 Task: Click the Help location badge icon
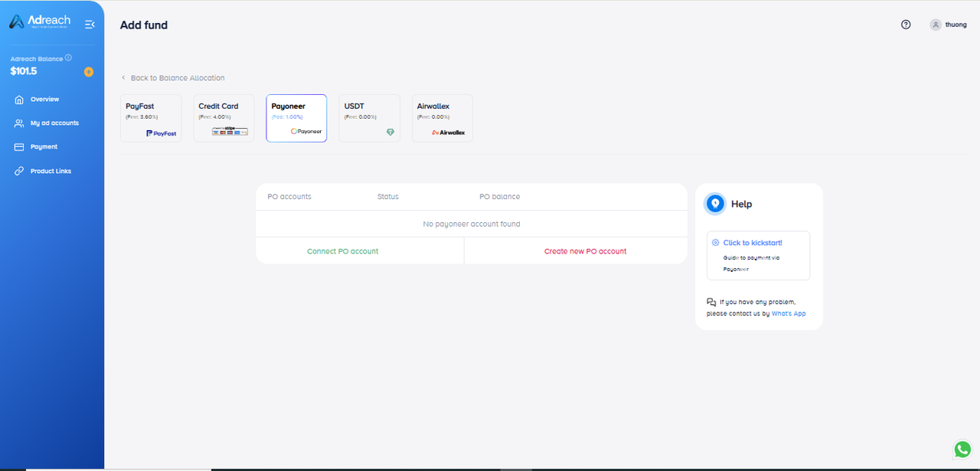point(715,204)
